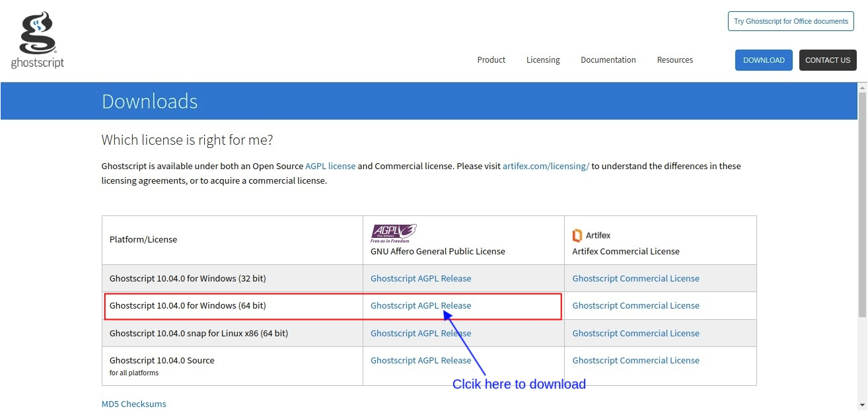Image resolution: width=868 pixels, height=411 pixels.
Task: Open the Documentation menu
Action: (608, 59)
